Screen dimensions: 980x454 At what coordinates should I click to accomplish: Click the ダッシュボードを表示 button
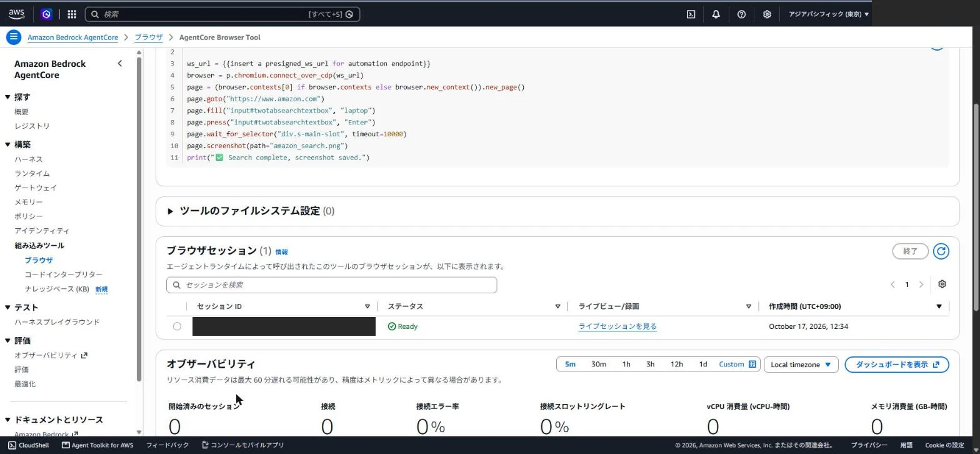coord(897,365)
